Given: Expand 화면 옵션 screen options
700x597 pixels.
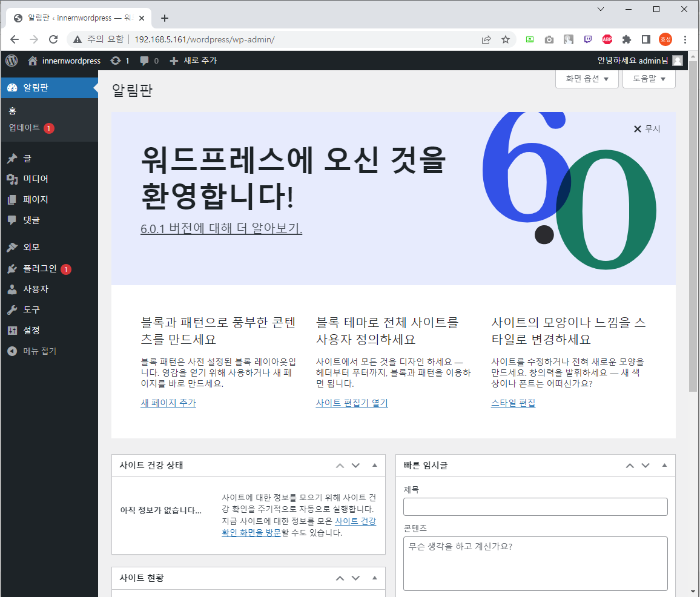Looking at the screenshot, I should click(587, 79).
